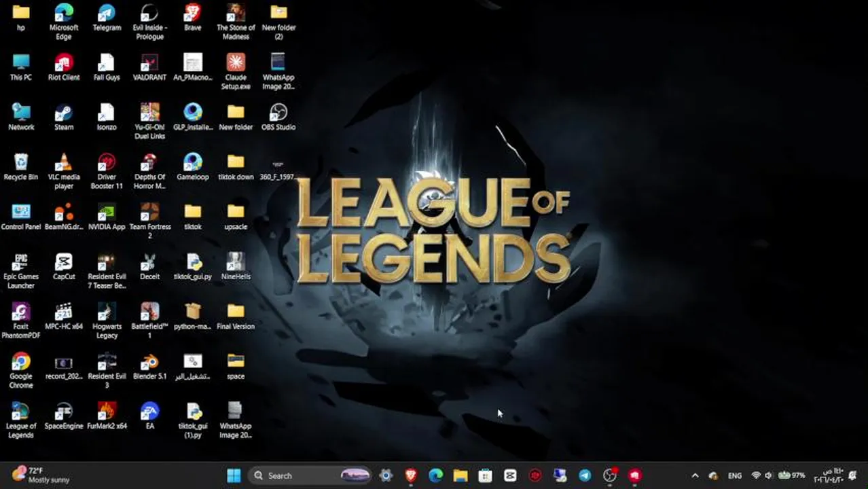Select the Fall Guys shortcut
Screen dimensions: 868x489
coord(107,67)
